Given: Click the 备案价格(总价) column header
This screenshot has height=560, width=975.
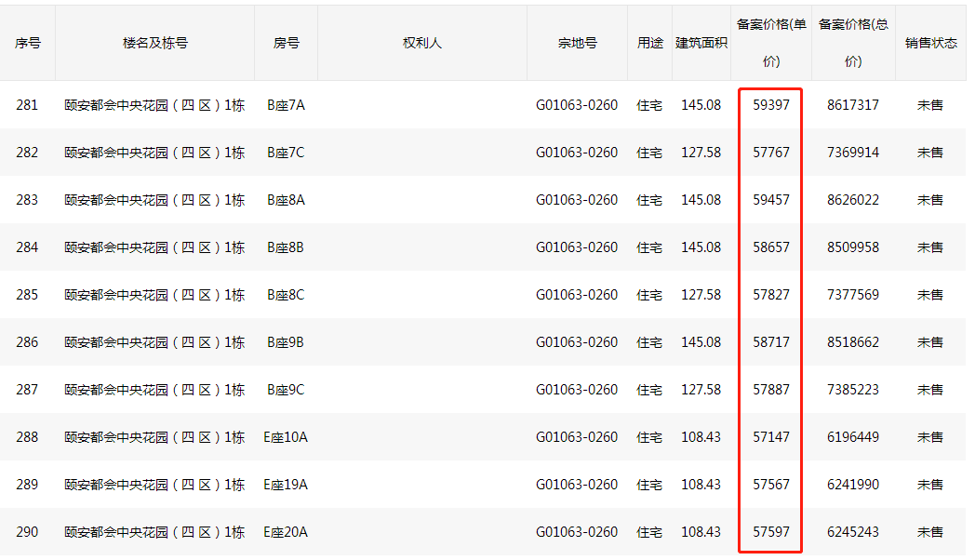Looking at the screenshot, I should coord(853,43).
